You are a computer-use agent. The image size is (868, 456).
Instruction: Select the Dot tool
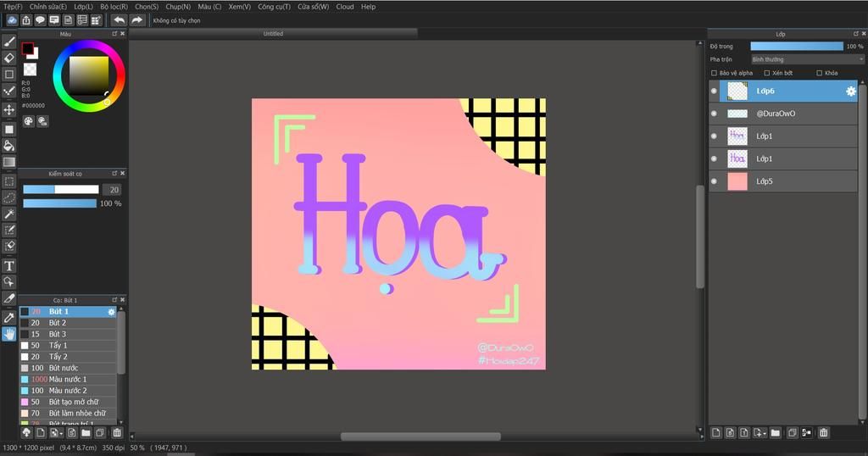pyautogui.click(x=8, y=91)
